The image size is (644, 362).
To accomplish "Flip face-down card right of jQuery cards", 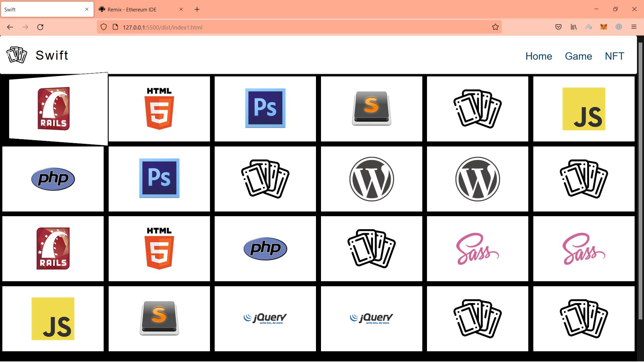I will pos(478,319).
